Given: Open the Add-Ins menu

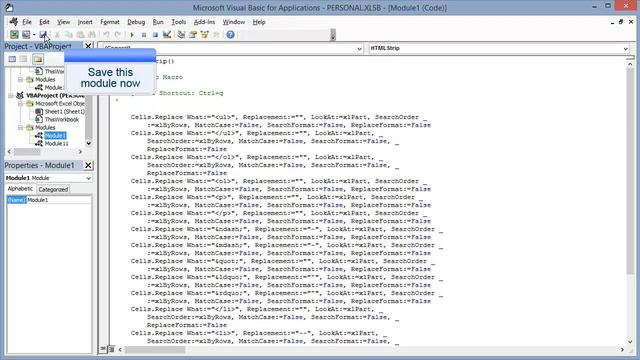Looking at the screenshot, I should click(204, 22).
